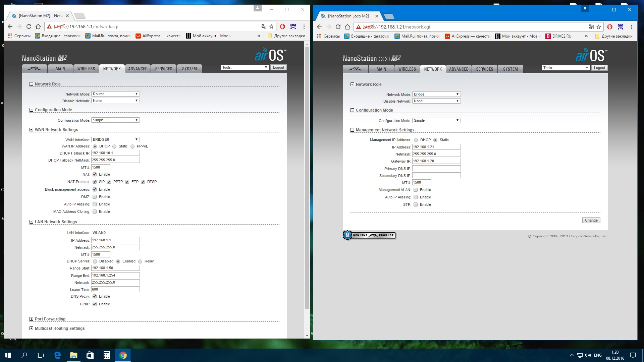Launch Microsoft Edge from taskbar
Screen dimensions: 644x362
[57, 355]
